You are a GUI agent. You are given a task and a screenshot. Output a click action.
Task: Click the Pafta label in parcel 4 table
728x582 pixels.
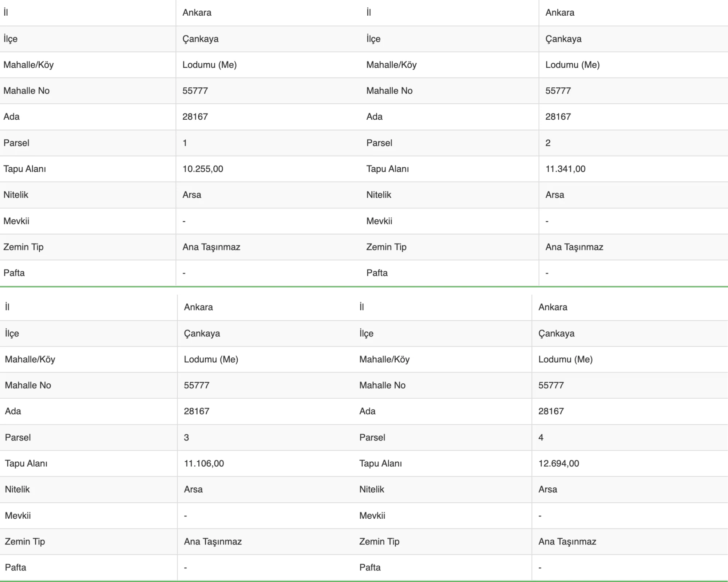point(370,567)
